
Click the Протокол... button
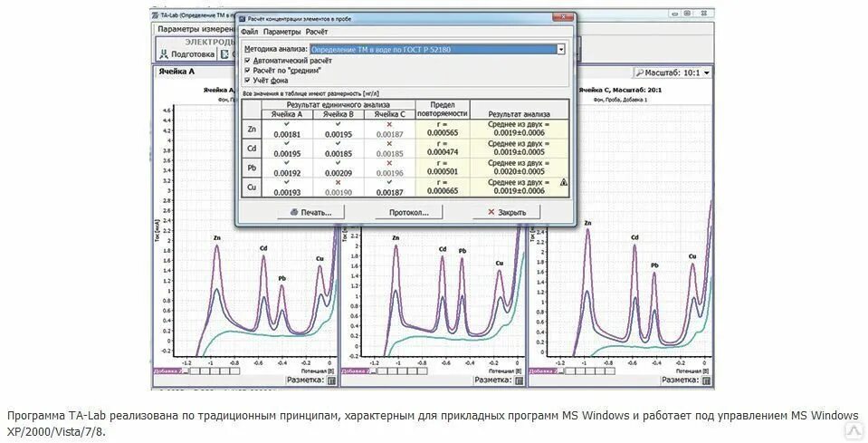(x=408, y=212)
